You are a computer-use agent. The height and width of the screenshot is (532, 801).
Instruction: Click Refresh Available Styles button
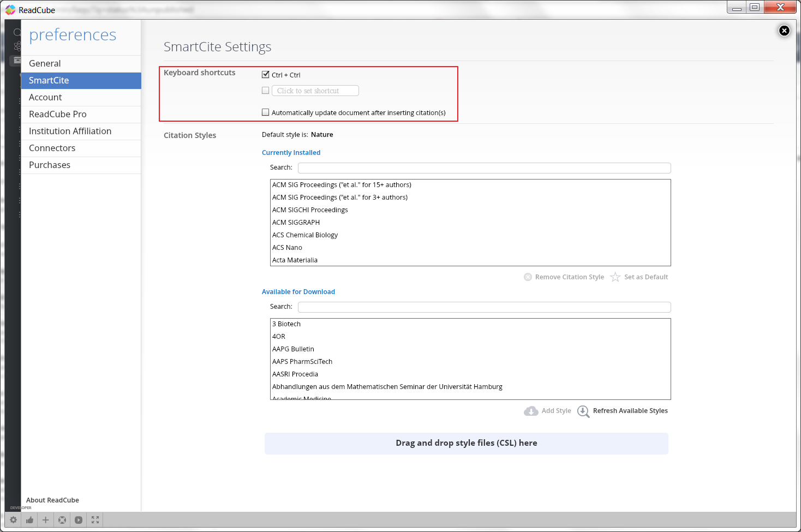(623, 411)
